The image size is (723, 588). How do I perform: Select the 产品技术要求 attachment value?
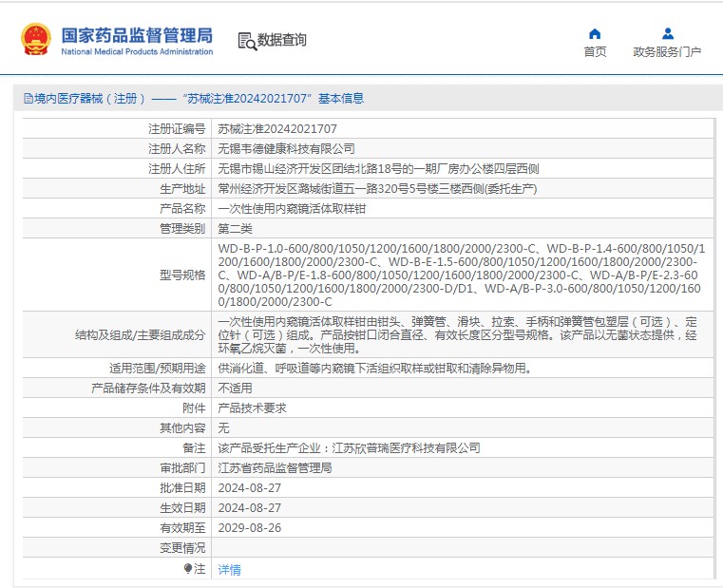252,408
